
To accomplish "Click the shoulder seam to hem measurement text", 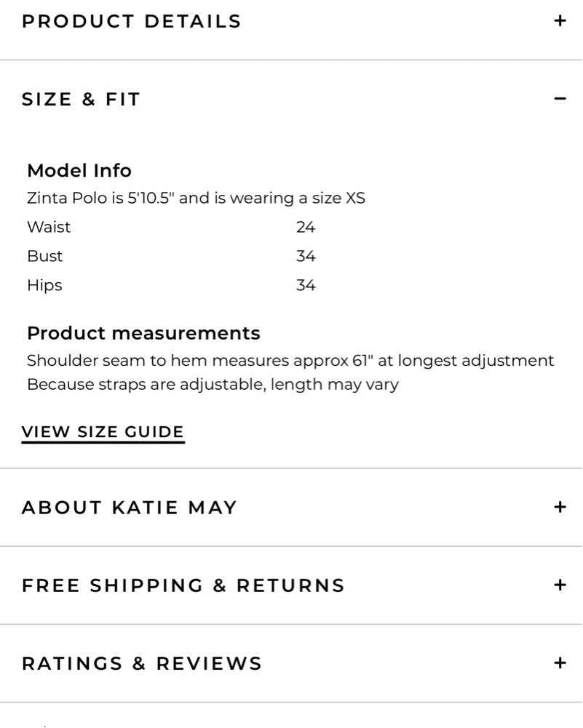I will pos(290,361).
